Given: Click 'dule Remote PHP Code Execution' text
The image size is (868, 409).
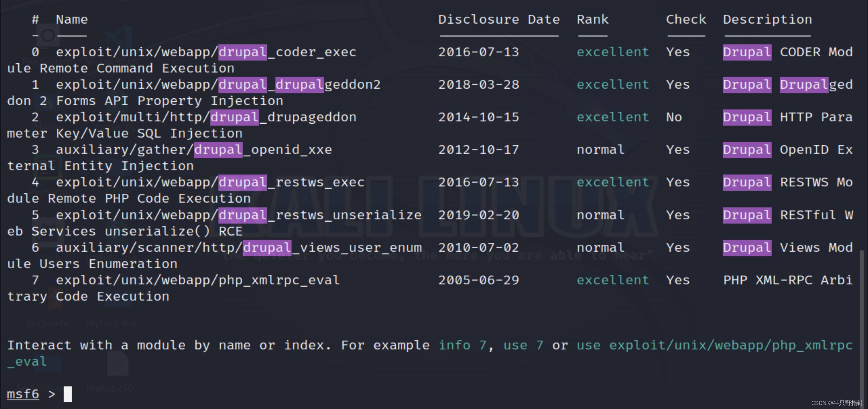Looking at the screenshot, I should pos(129,199).
